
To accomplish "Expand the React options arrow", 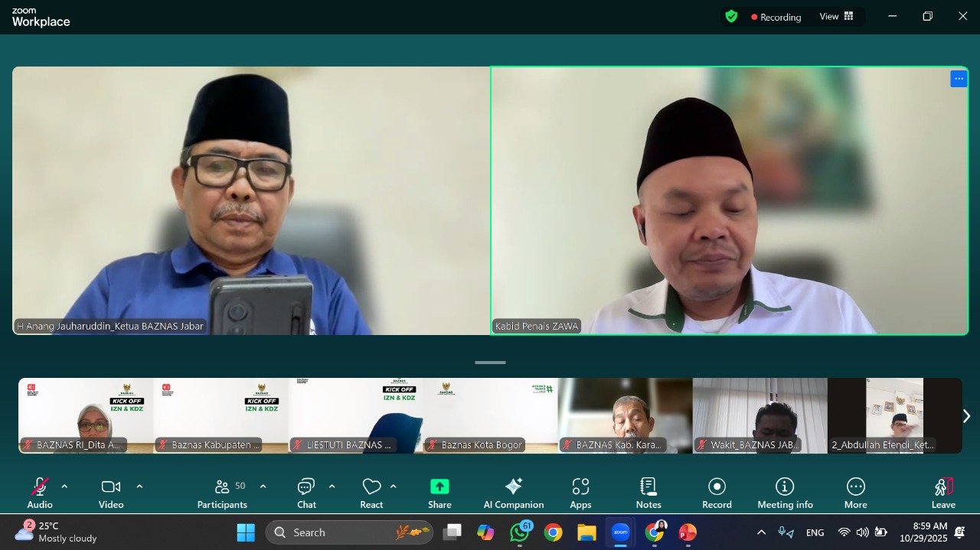I will point(394,487).
